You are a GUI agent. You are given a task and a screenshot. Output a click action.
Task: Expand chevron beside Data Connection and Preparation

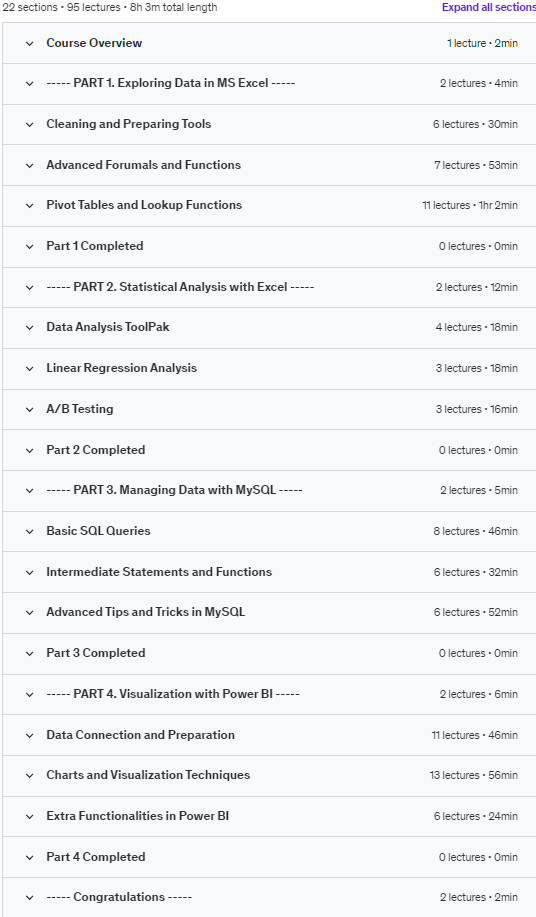click(30, 735)
